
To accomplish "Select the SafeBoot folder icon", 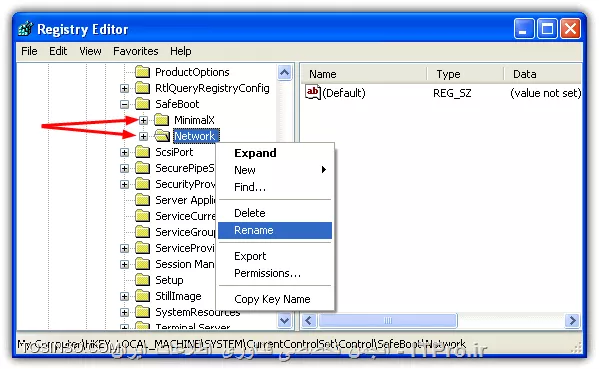I will click(143, 104).
